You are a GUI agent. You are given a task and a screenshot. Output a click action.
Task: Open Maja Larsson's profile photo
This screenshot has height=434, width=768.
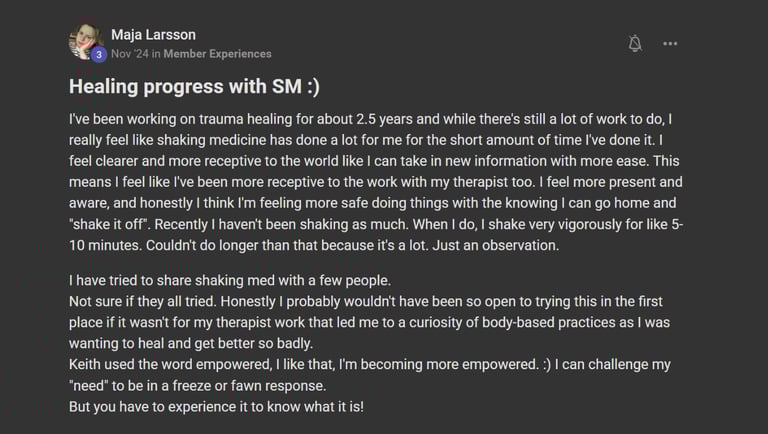(84, 41)
